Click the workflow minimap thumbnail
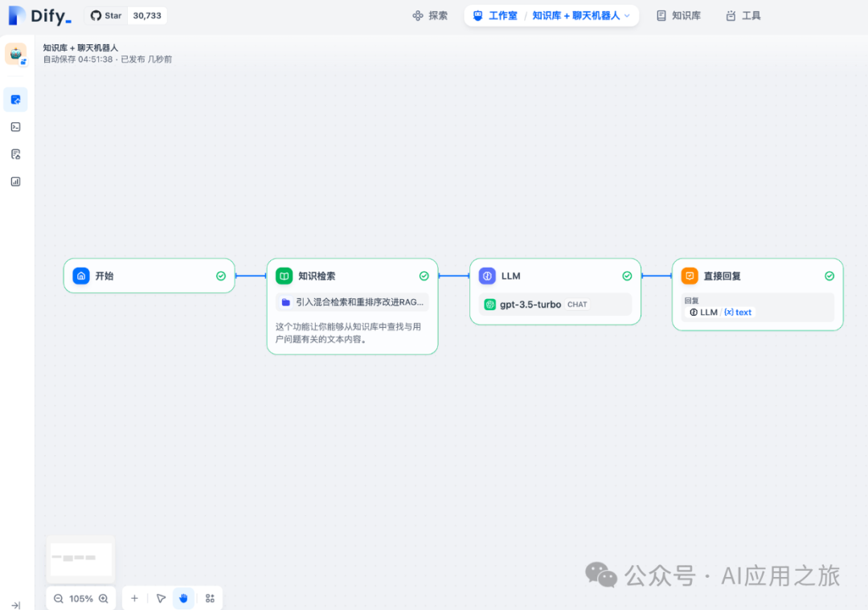 80,559
